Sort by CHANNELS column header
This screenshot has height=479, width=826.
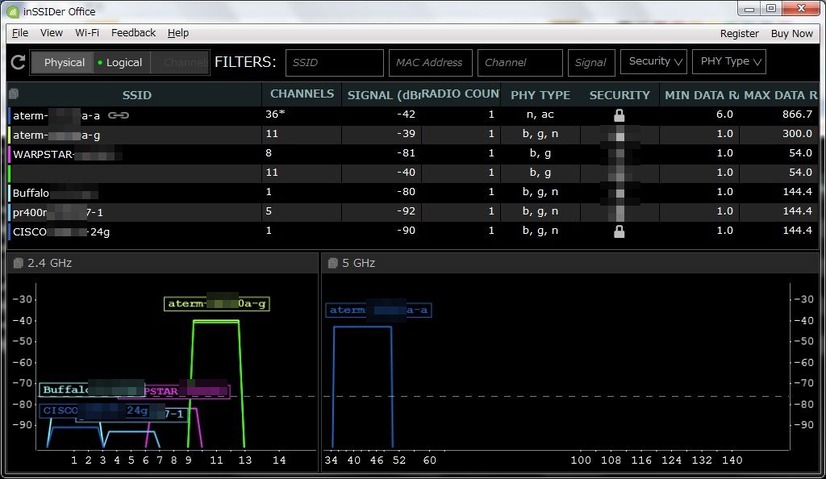pyautogui.click(x=302, y=94)
